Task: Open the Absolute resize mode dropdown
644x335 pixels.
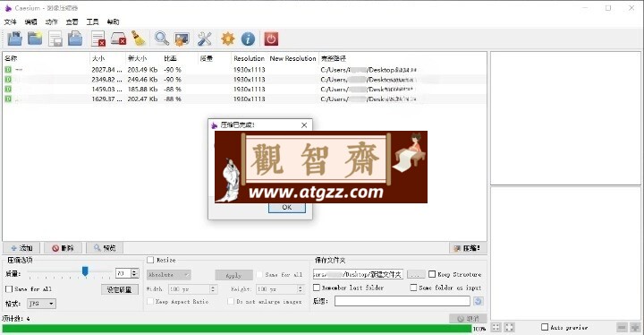Action: pos(169,274)
